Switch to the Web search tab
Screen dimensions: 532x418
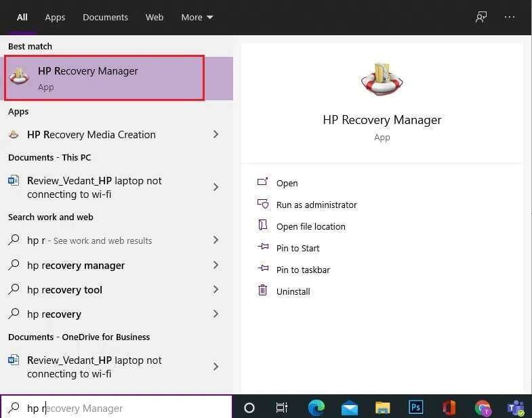155,18
